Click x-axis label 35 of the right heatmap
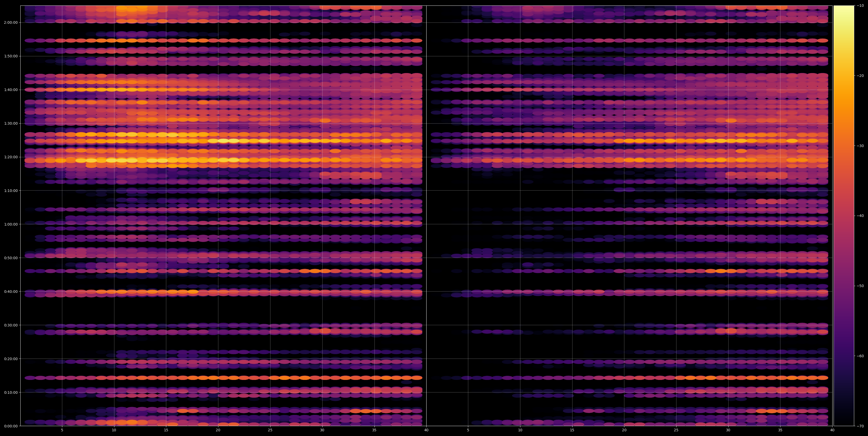The height and width of the screenshot is (436, 868). pyautogui.click(x=780, y=430)
